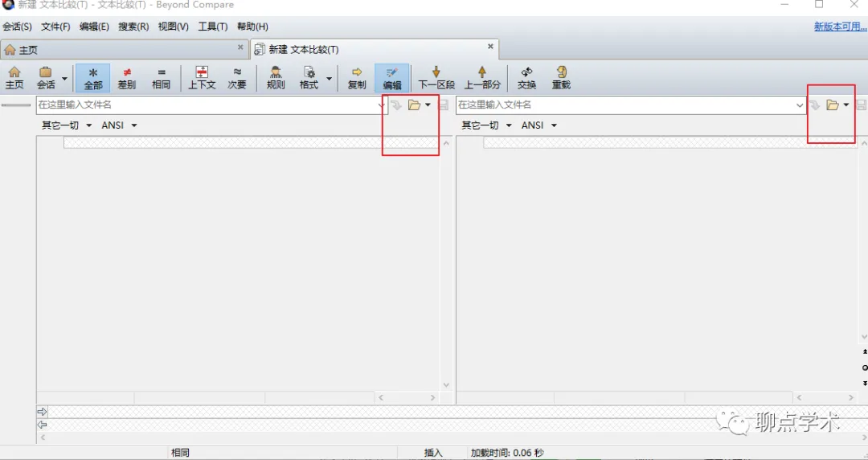The height and width of the screenshot is (460, 868).
Task: Open the 编辑(E) menu
Action: coord(94,27)
